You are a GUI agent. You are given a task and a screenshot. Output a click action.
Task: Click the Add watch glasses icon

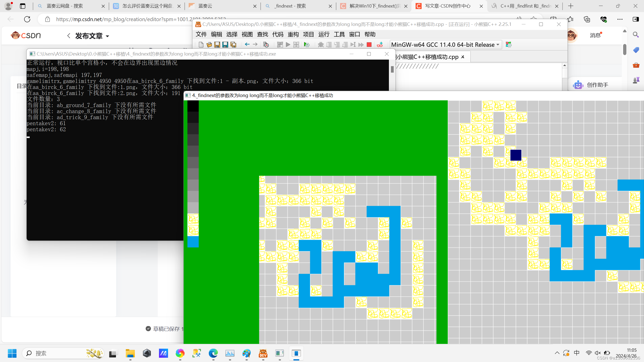(380, 45)
